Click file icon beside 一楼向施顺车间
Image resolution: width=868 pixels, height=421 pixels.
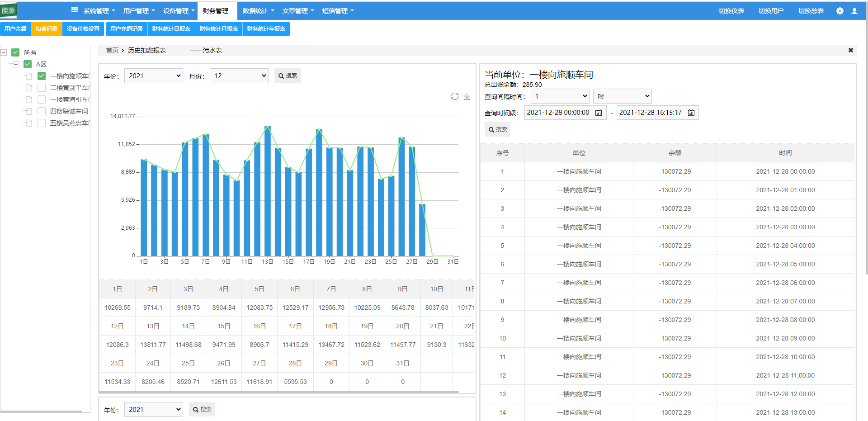click(x=29, y=76)
